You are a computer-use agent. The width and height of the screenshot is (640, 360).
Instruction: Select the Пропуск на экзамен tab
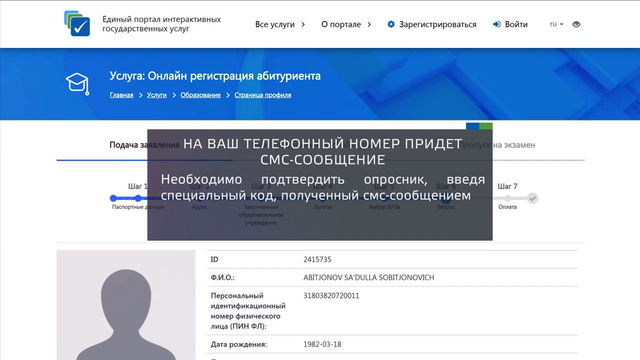tap(498, 145)
